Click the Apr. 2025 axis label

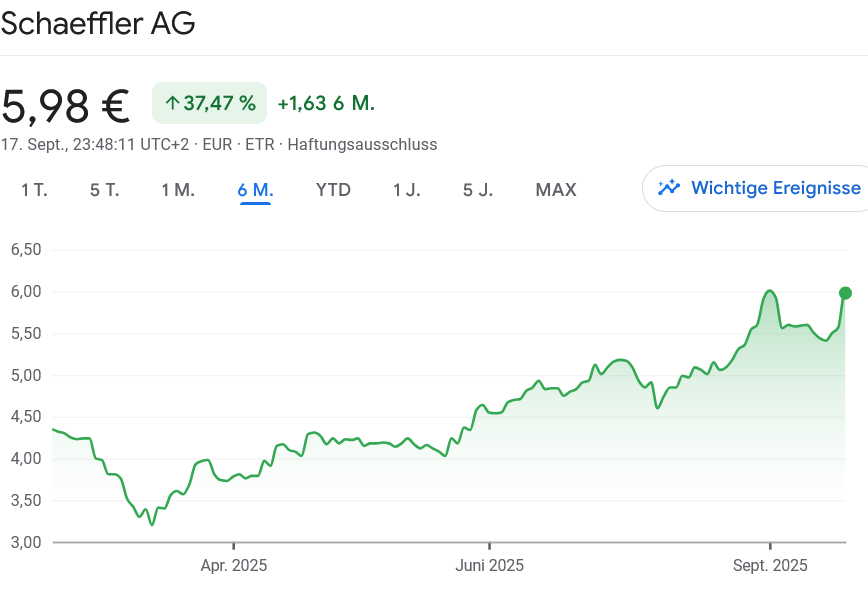[x=233, y=566]
